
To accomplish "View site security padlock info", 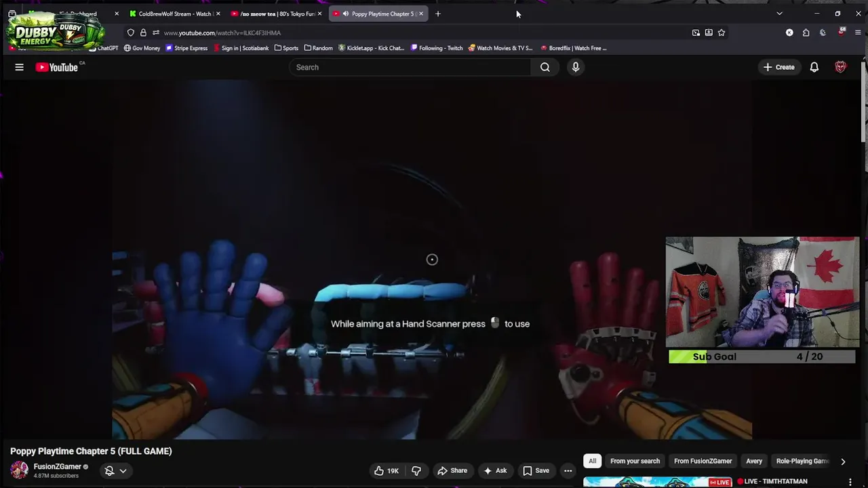I will pos(143,33).
